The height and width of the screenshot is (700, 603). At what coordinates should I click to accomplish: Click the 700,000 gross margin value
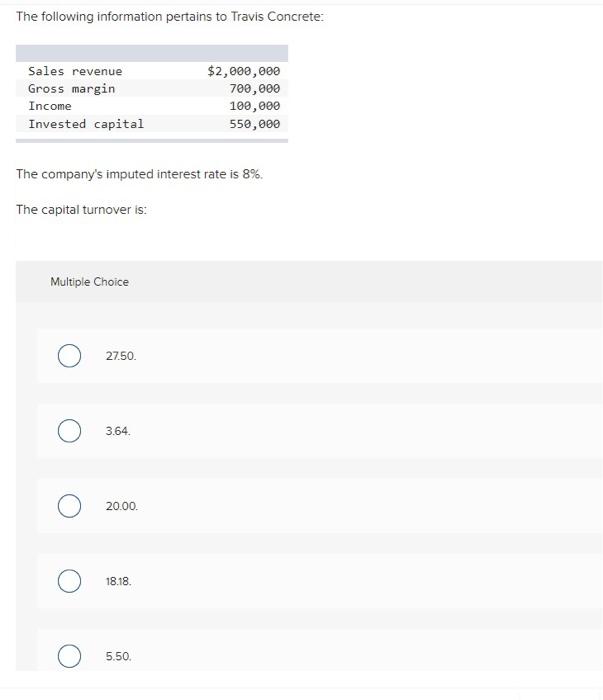pos(255,88)
